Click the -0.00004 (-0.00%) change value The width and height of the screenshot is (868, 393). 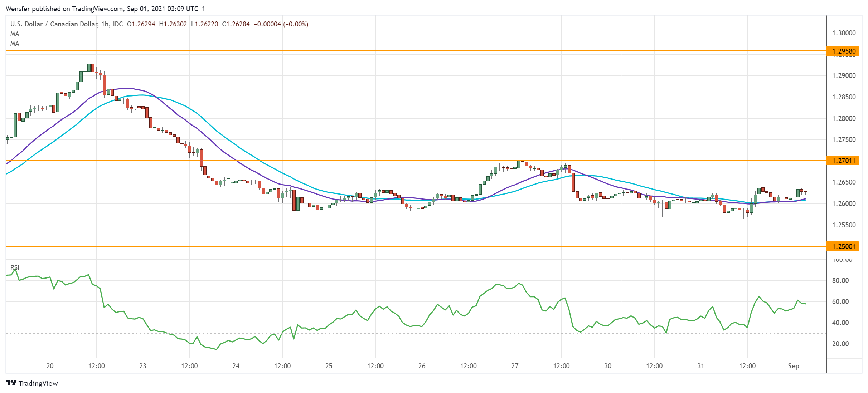(x=281, y=24)
